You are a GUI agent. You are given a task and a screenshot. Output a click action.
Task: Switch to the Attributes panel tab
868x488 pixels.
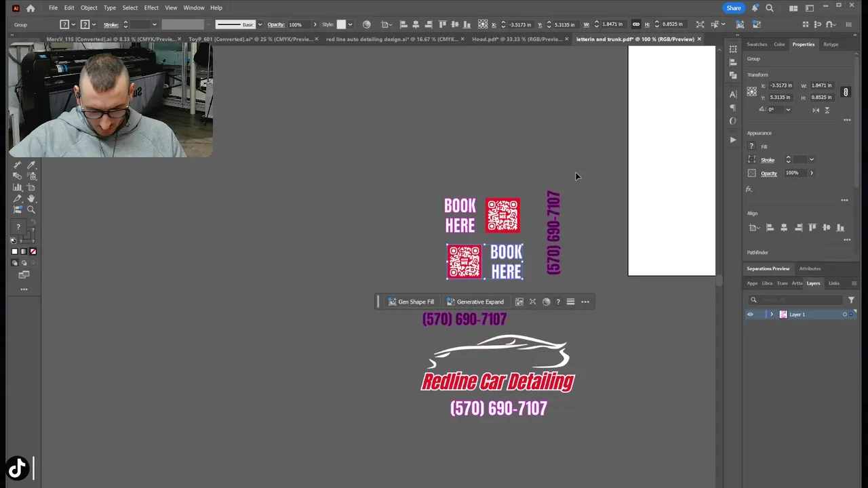pyautogui.click(x=810, y=268)
